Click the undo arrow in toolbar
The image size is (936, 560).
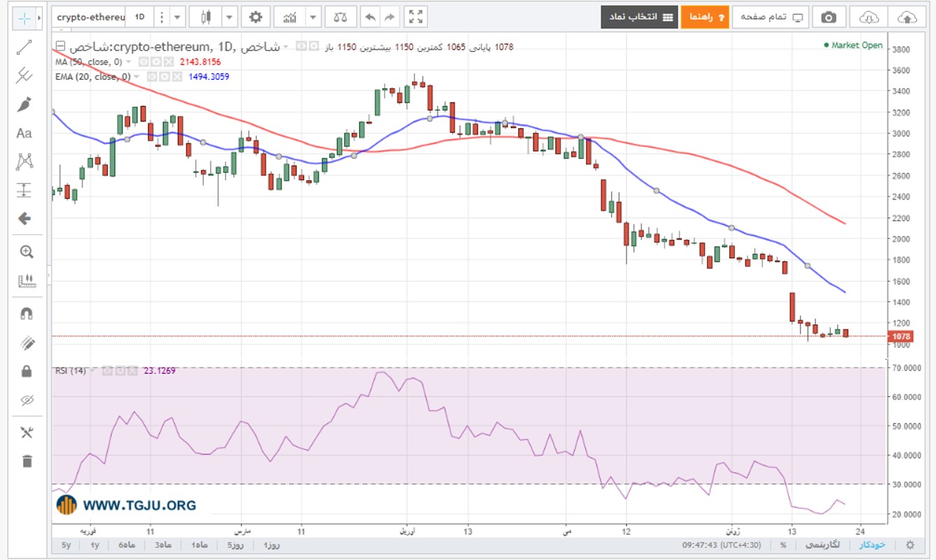point(370,17)
